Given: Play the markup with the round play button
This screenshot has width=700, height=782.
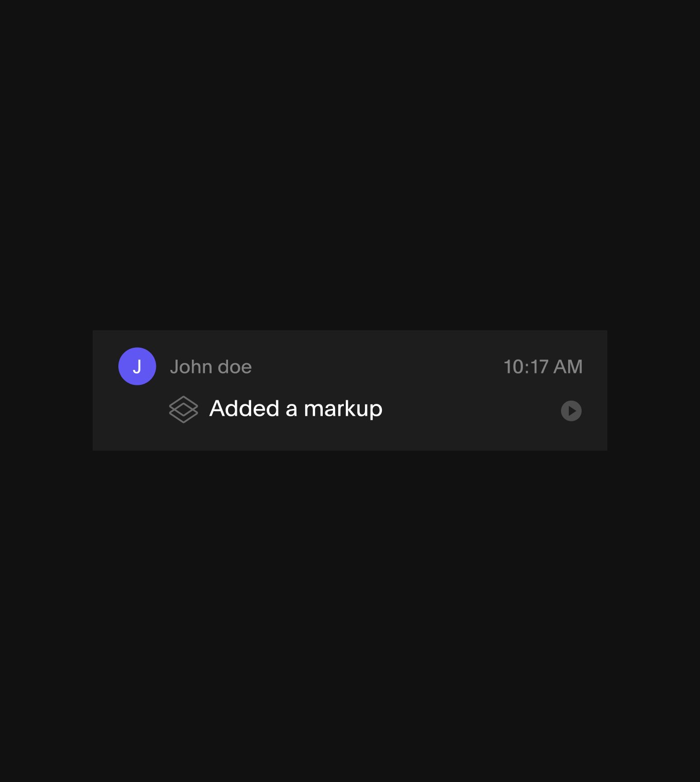Looking at the screenshot, I should click(x=571, y=411).
